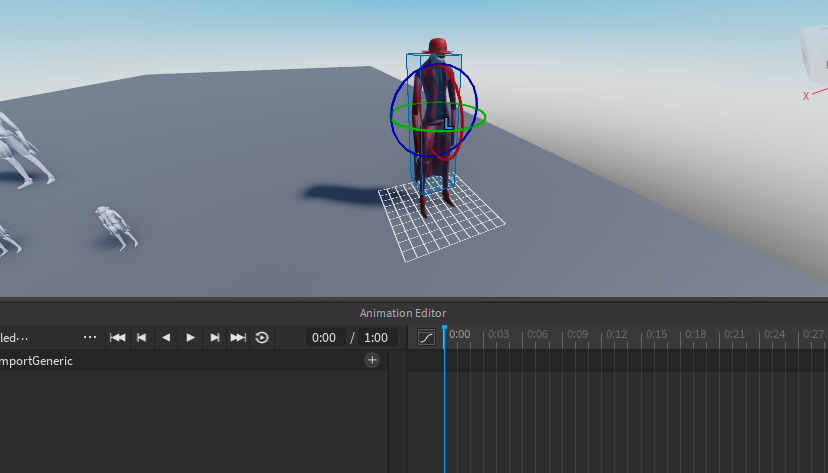Add a track with the plus button
This screenshot has height=473, width=828.
pyautogui.click(x=372, y=360)
